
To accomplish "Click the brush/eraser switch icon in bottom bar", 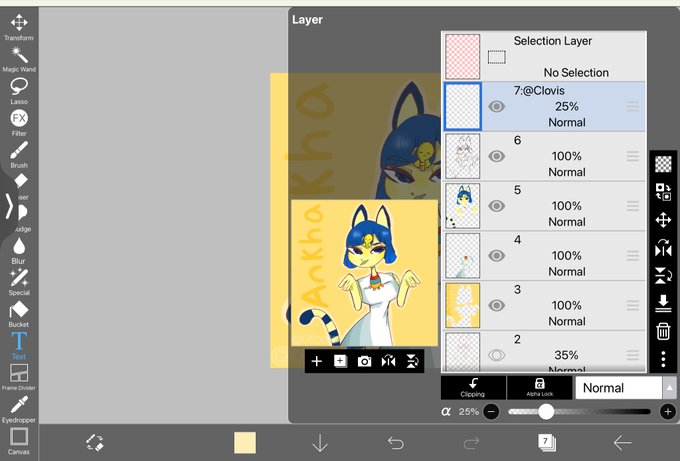I will coord(95,443).
